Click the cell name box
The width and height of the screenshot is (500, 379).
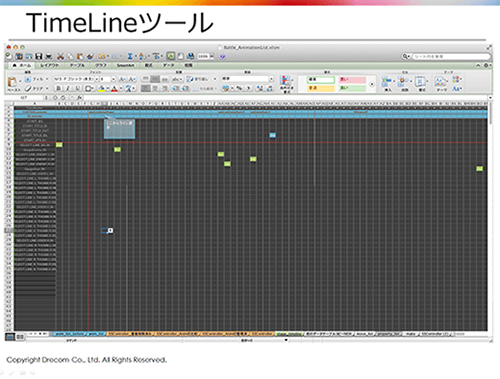(x=24, y=98)
